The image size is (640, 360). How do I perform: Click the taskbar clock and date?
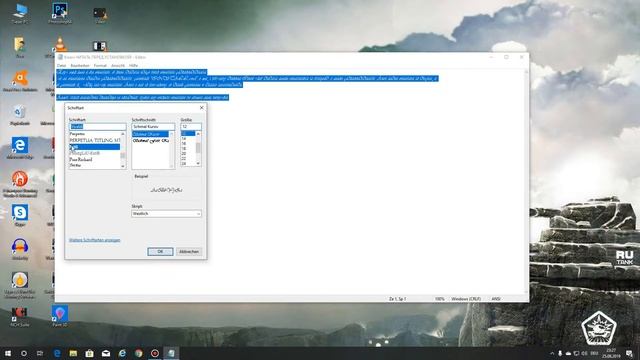(611, 353)
